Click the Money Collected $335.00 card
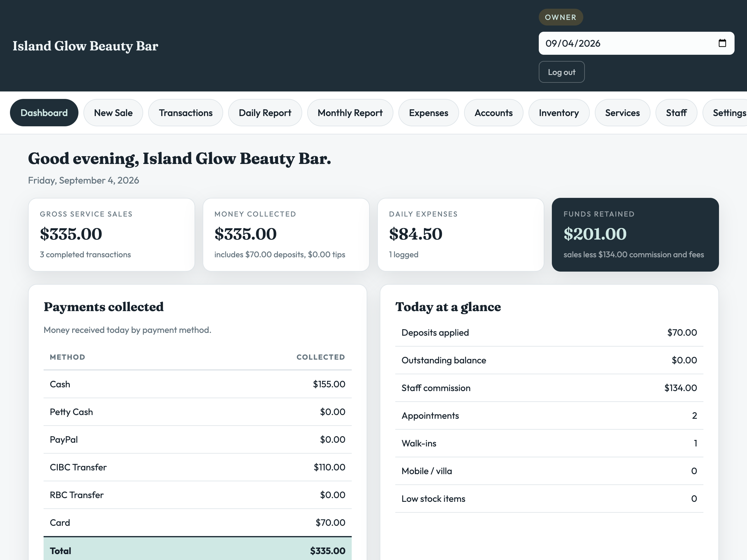The width and height of the screenshot is (747, 560). click(286, 235)
